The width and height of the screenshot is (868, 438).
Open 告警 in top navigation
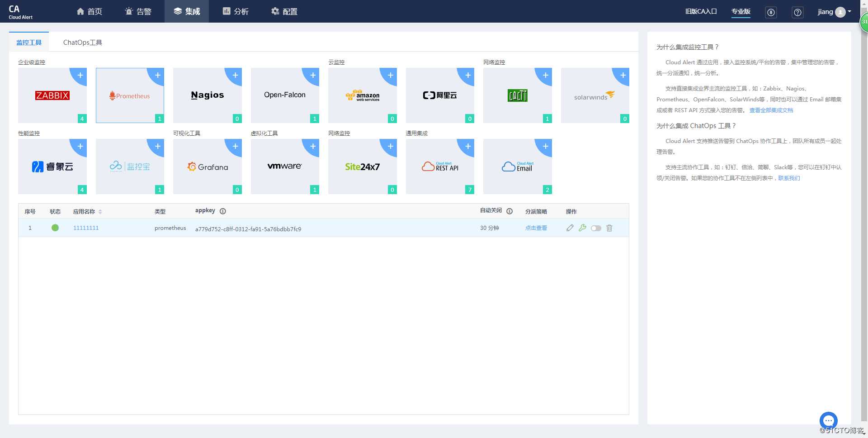(138, 11)
